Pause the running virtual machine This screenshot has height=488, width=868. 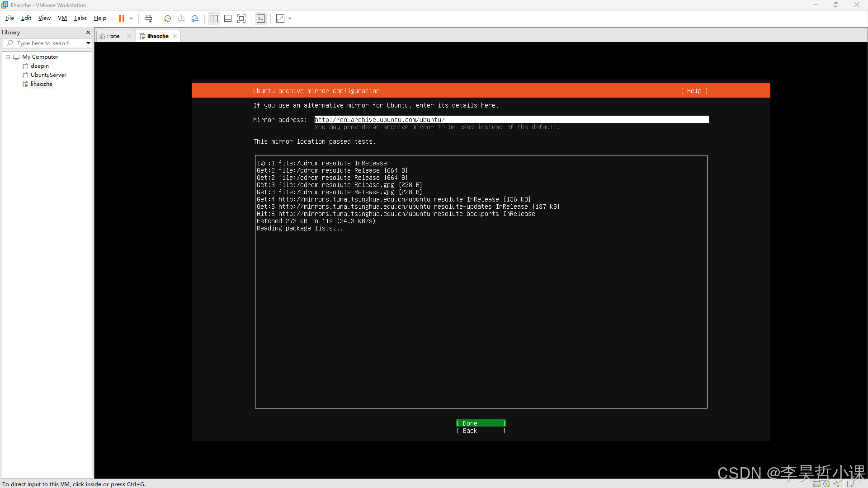[121, 19]
